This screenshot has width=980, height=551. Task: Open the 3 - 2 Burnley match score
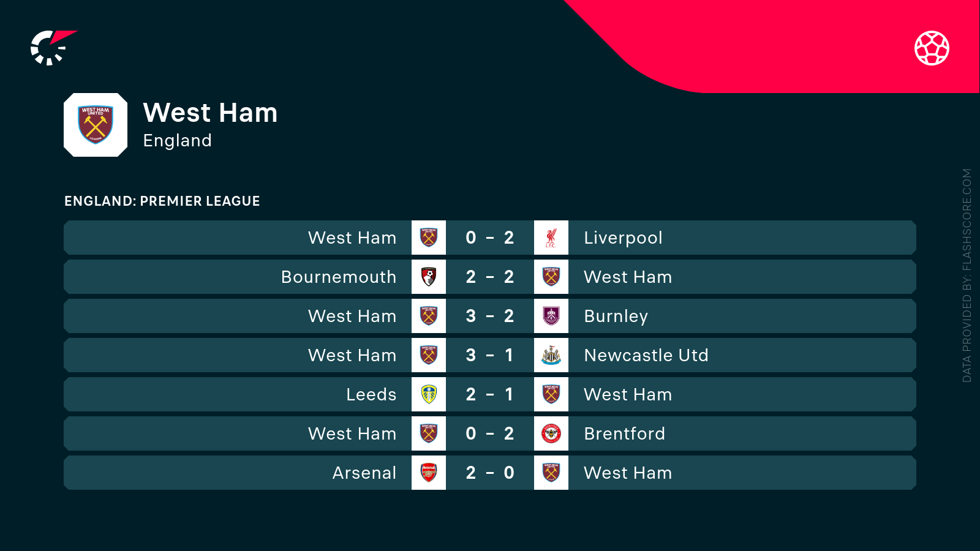(x=490, y=316)
